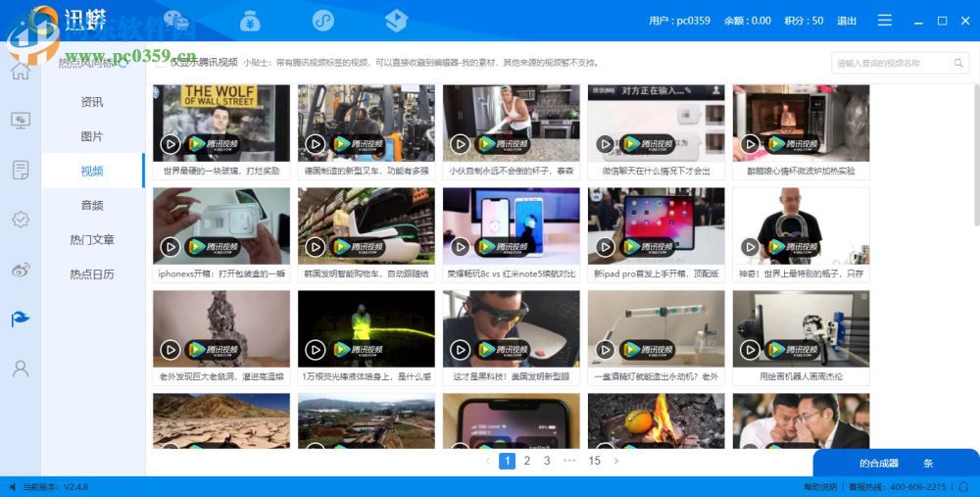980x497 pixels.
Task: Click the 当前版本: V2.4.8 label
Action: pos(56,487)
